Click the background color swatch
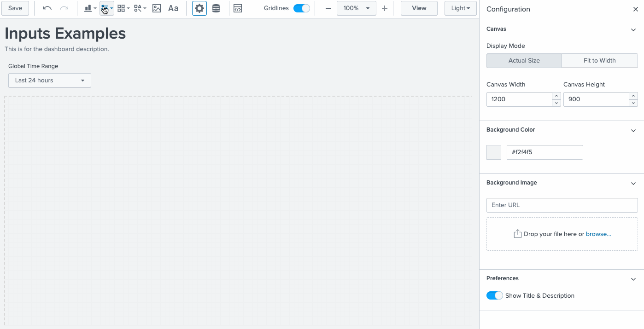 (494, 152)
